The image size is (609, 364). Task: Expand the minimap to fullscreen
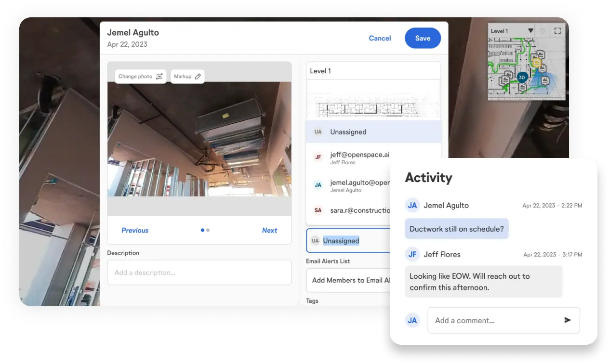557,31
